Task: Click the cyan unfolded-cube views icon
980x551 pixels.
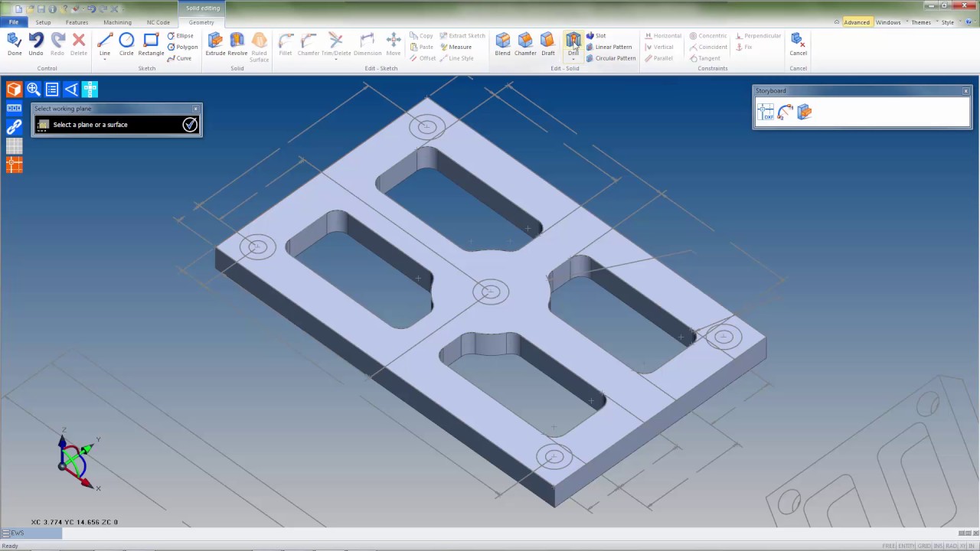Action: (x=90, y=90)
